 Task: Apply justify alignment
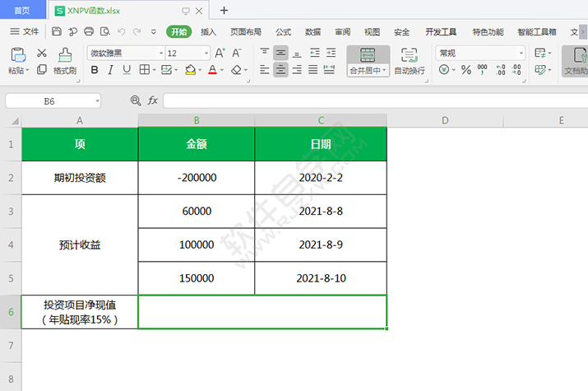click(x=313, y=70)
